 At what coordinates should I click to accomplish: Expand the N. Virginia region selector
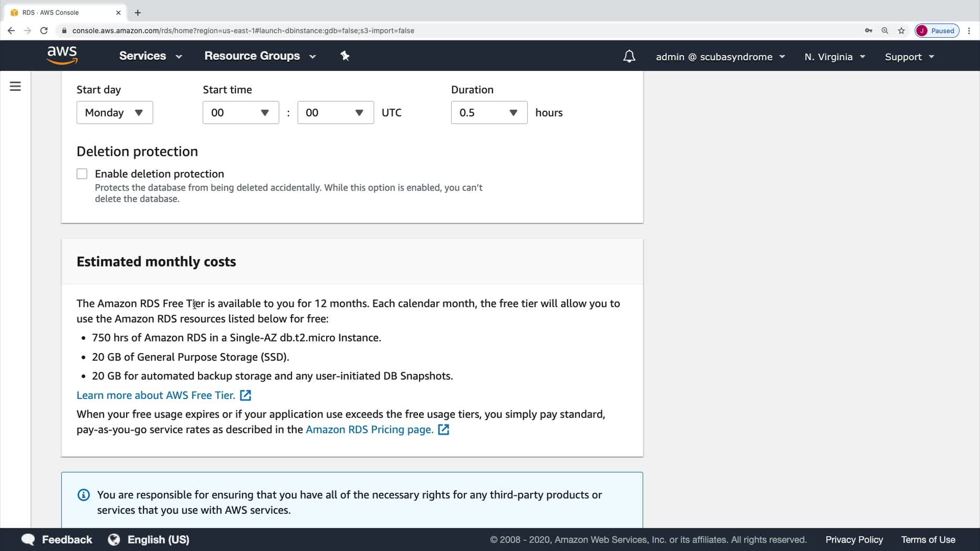tap(834, 57)
